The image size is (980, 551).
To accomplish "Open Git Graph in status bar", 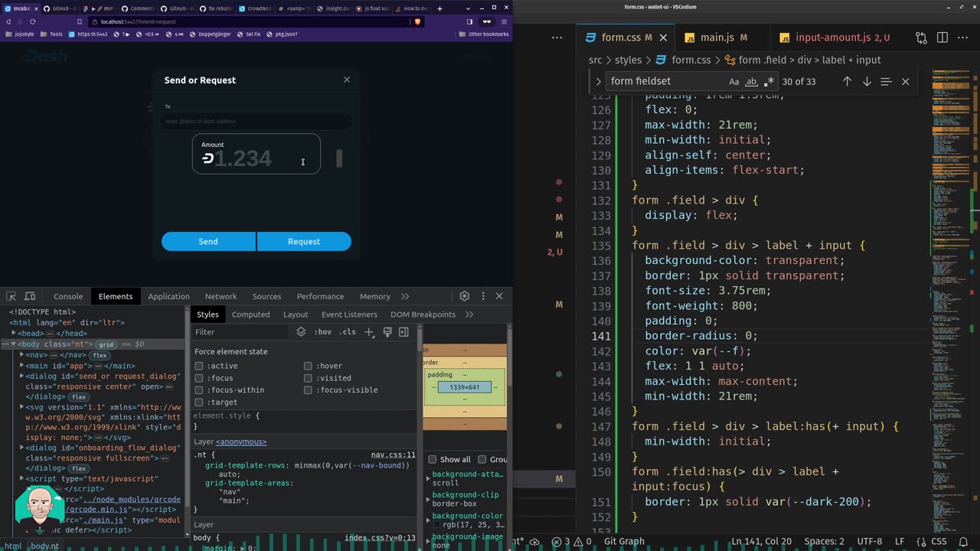I will (625, 541).
